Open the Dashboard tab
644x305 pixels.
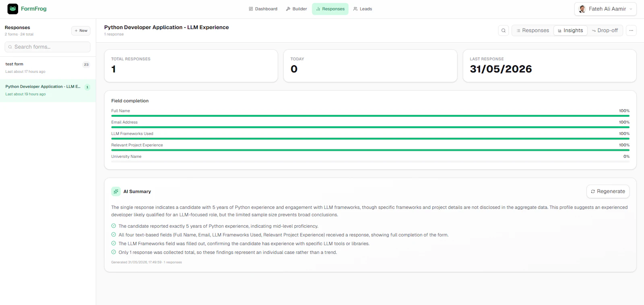click(263, 9)
